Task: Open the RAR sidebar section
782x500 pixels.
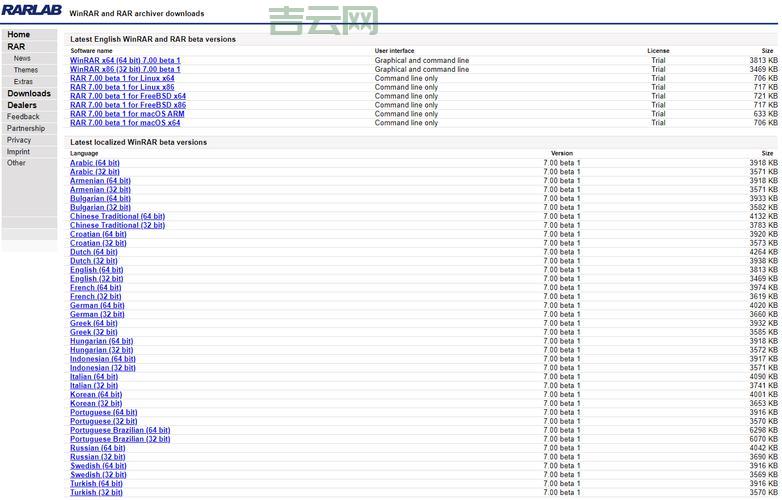Action: click(x=16, y=46)
